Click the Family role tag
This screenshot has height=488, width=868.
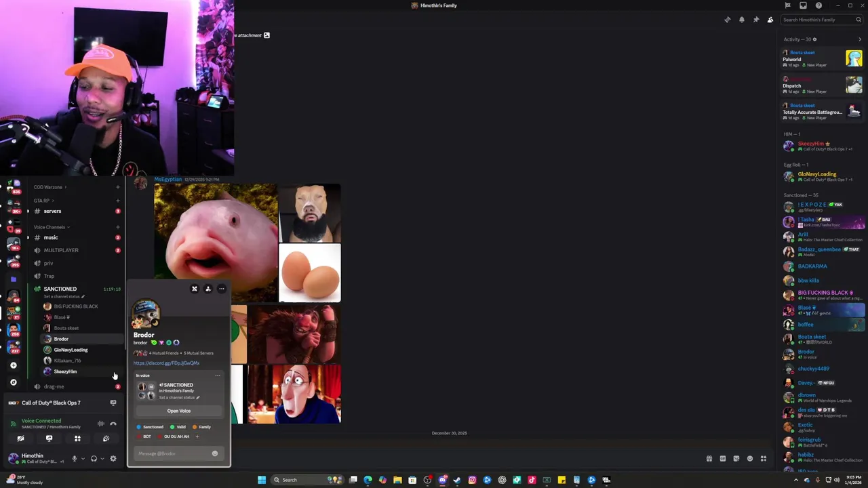click(201, 427)
